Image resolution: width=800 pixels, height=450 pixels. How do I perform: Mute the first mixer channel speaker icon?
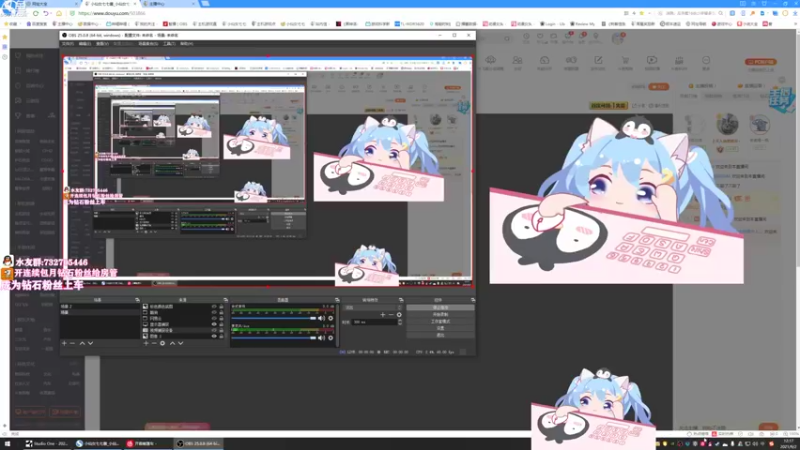click(321, 318)
